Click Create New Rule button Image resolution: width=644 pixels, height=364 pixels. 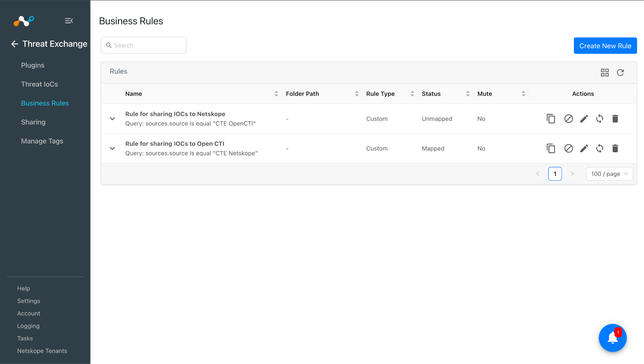click(605, 46)
